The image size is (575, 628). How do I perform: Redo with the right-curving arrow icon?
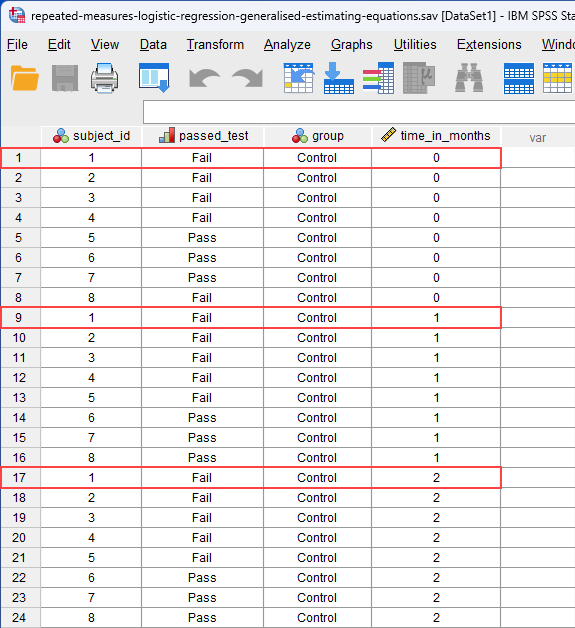click(x=247, y=78)
